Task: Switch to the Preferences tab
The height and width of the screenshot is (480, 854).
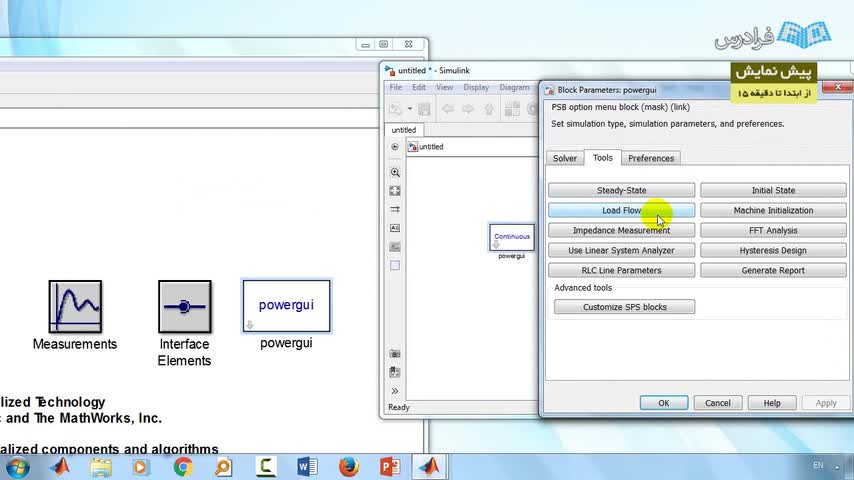Action: click(651, 158)
